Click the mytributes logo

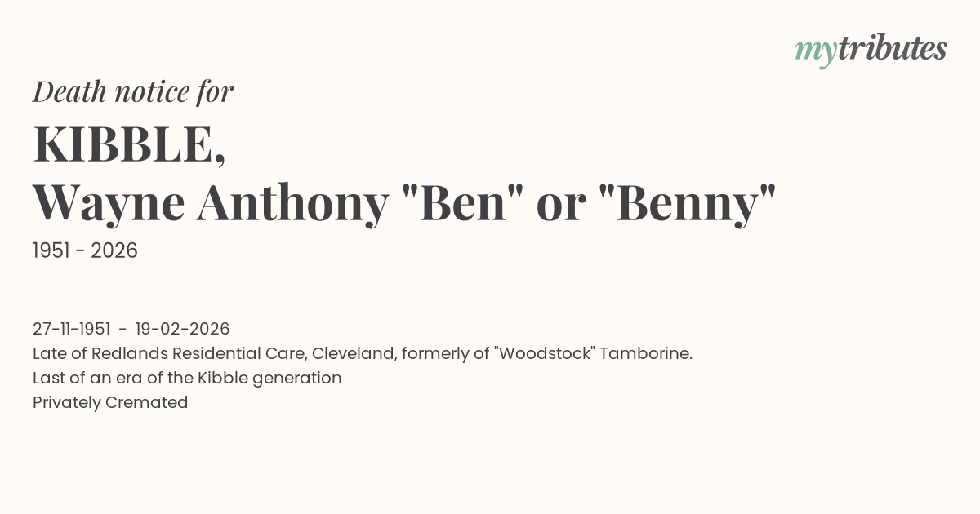(x=871, y=50)
